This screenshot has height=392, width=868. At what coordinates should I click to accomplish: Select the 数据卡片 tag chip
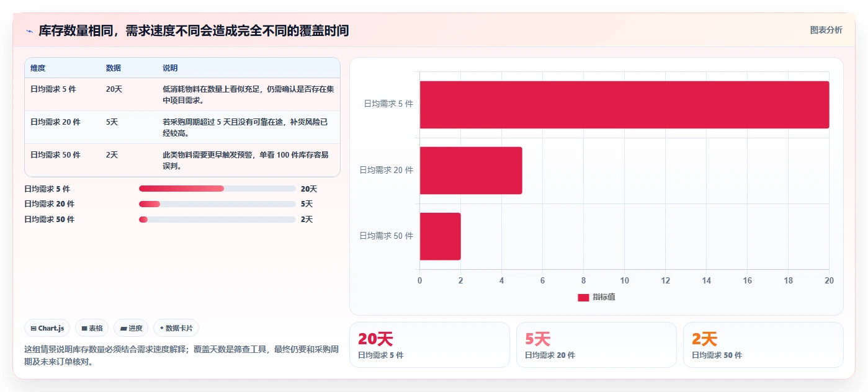click(x=176, y=328)
